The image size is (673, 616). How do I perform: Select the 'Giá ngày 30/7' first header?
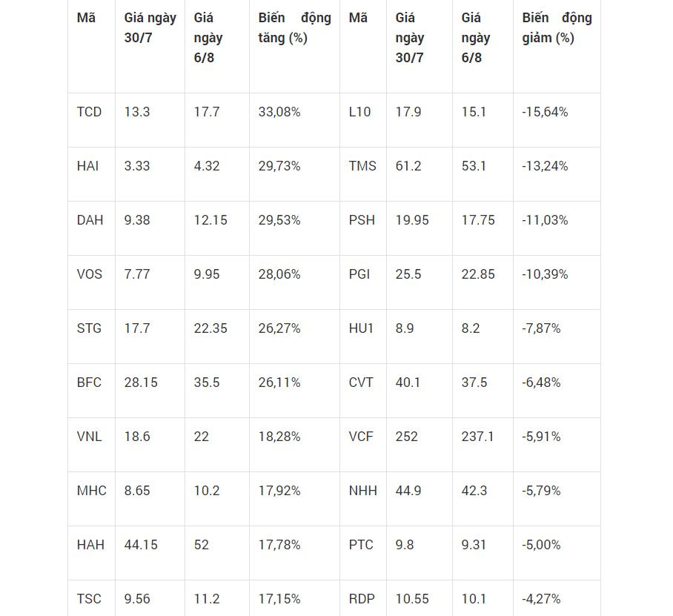pos(150,28)
